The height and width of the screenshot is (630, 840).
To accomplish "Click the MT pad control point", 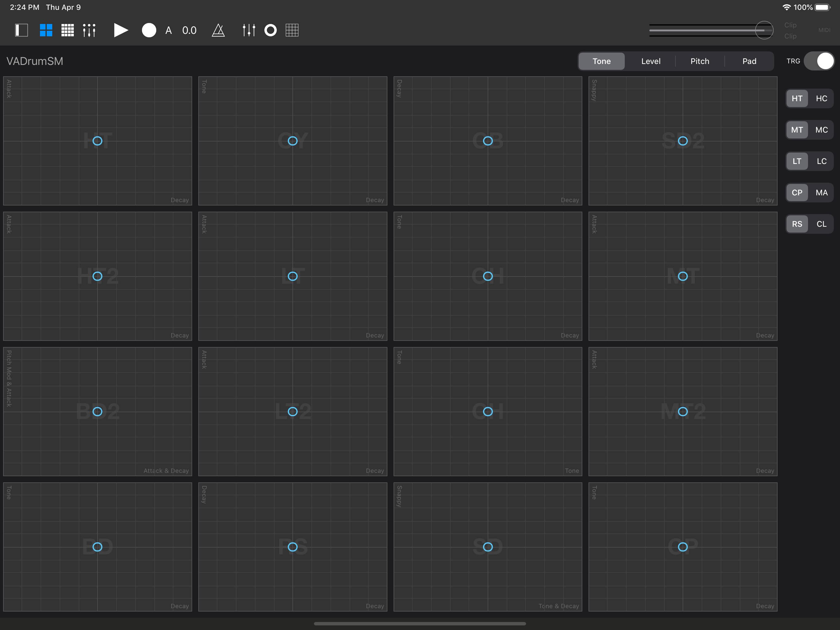I will pyautogui.click(x=683, y=276).
